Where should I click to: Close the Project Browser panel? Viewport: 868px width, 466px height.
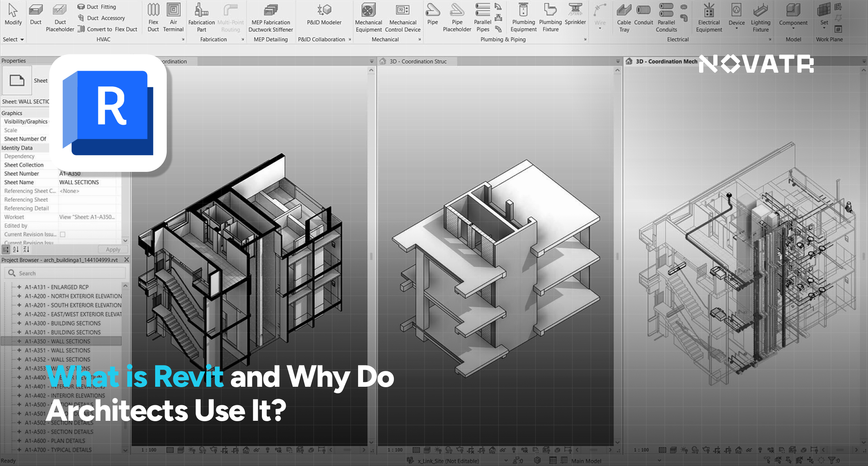coord(127,260)
